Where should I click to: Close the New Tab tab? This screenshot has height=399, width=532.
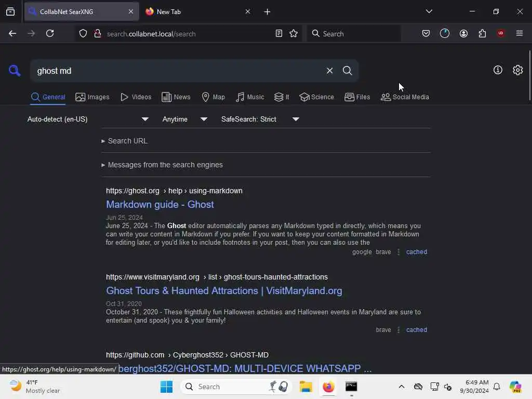pos(248,11)
